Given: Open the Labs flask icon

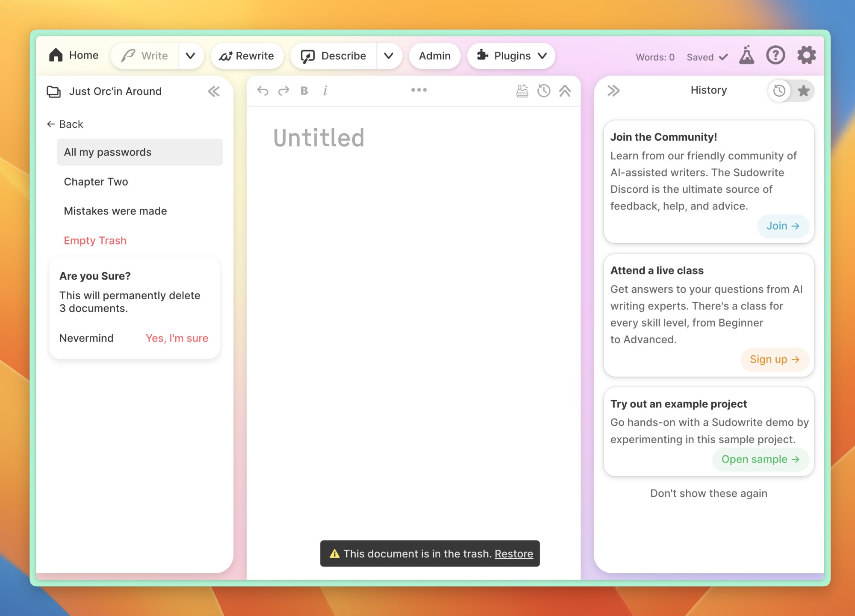Looking at the screenshot, I should click(746, 56).
